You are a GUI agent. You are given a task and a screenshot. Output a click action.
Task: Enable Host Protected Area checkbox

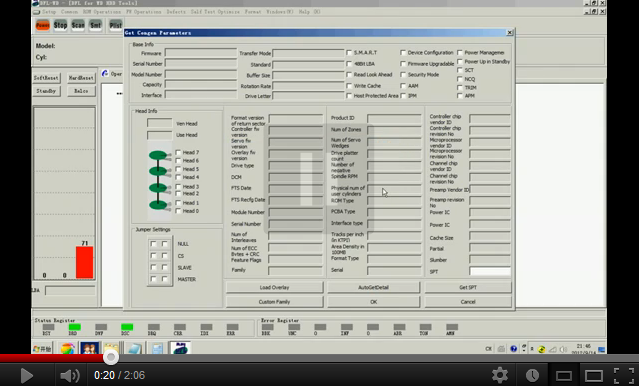click(349, 96)
